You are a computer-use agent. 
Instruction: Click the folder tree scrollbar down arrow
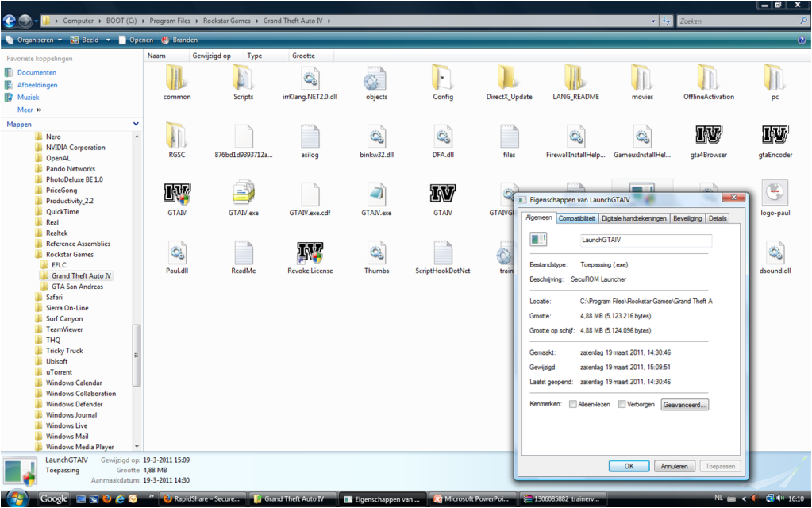(x=137, y=446)
